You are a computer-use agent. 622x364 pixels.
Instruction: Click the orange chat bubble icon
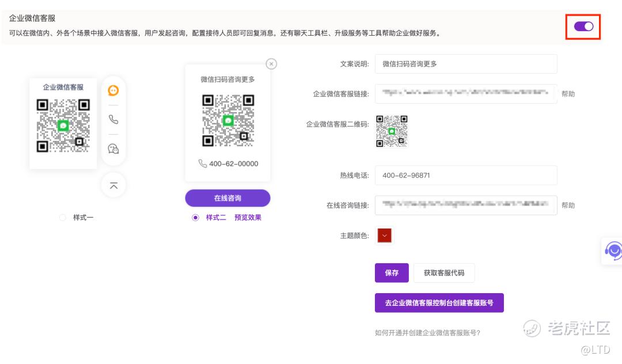point(113,90)
